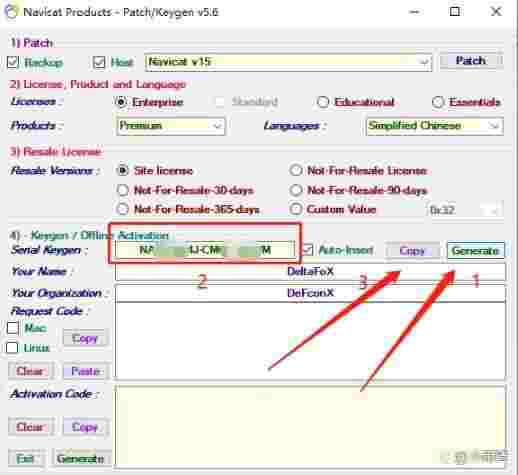Toggle the Backup checkbox
Viewport: 518px width, 475px height.
(x=13, y=62)
